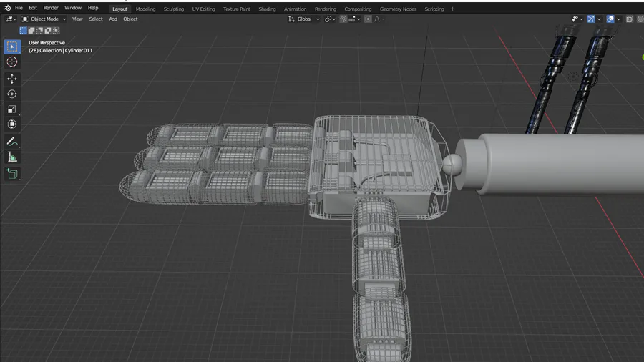Pick the Measure ruler tool
This screenshot has width=644, height=362.
click(x=12, y=157)
